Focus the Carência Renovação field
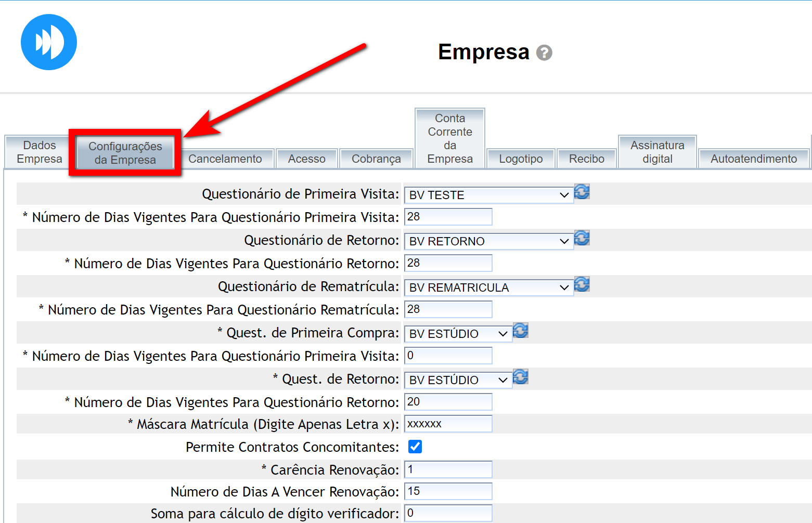 click(448, 469)
